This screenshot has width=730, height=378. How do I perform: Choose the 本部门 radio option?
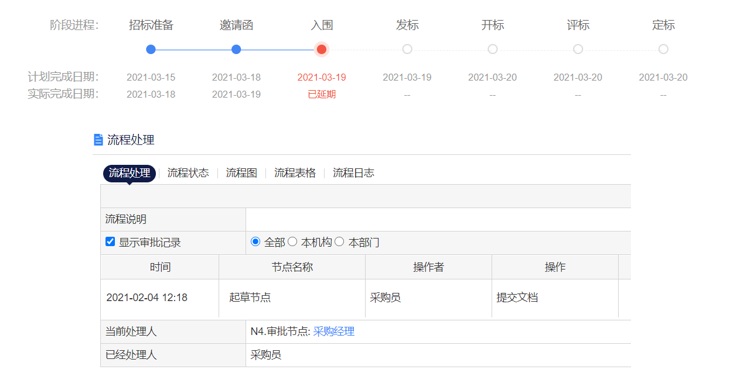(339, 242)
